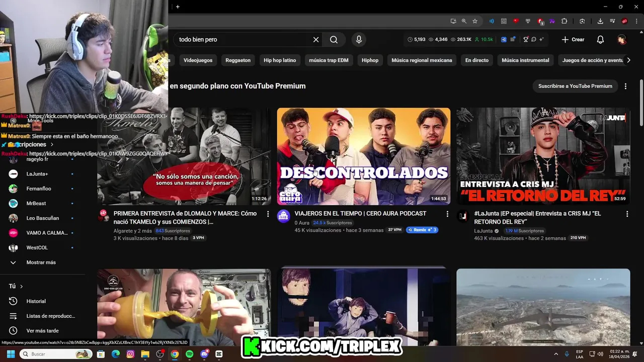The height and width of the screenshot is (362, 644).
Task: Open the Cero Aura channel avatar
Action: pos(283,216)
